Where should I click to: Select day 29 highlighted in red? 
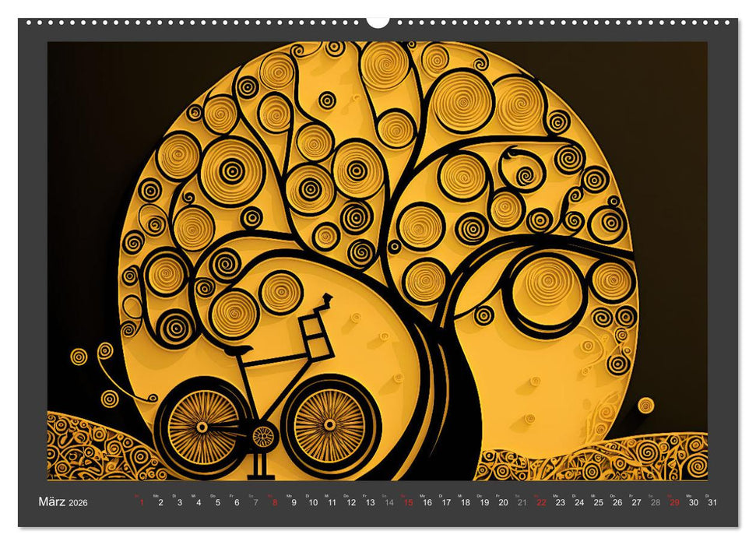[674, 502]
